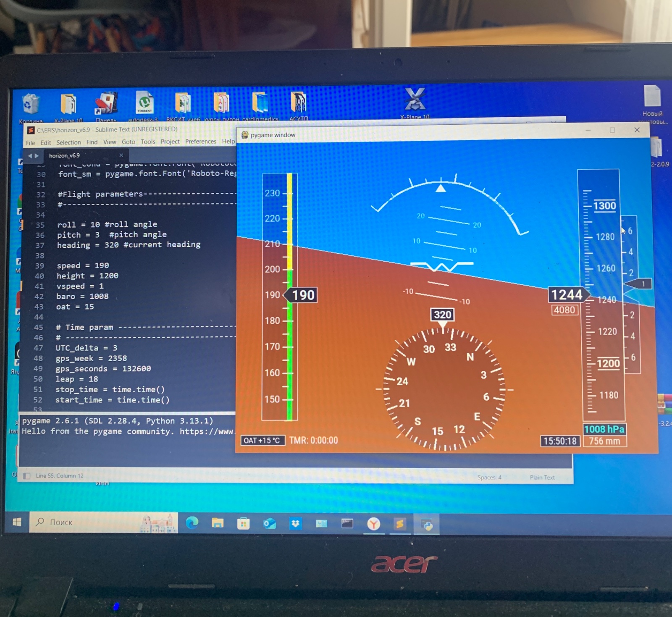Close the horizon_v6.9 tab
Screen dimensions: 672x617
[x=121, y=155]
